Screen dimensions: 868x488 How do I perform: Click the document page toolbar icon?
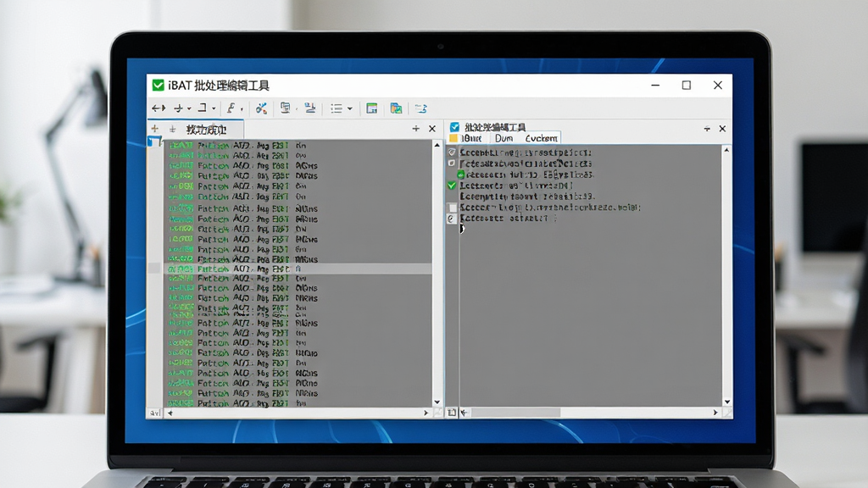(285, 108)
